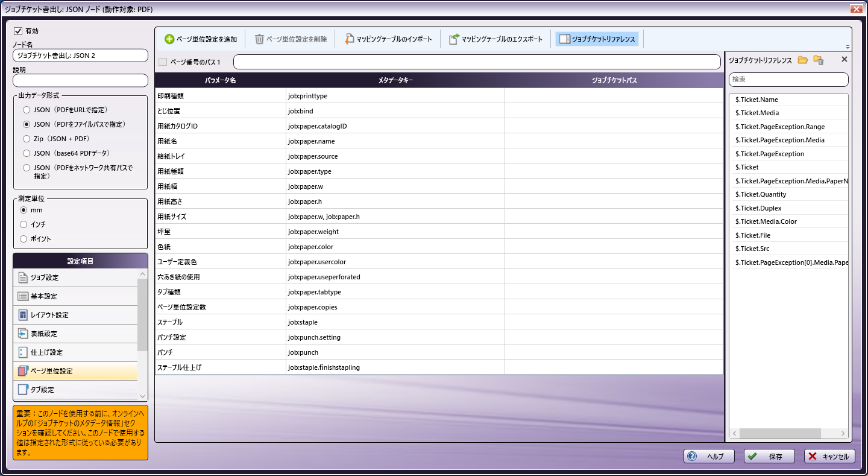Click reference list horizontal scrollbar right arrow

pos(843,434)
